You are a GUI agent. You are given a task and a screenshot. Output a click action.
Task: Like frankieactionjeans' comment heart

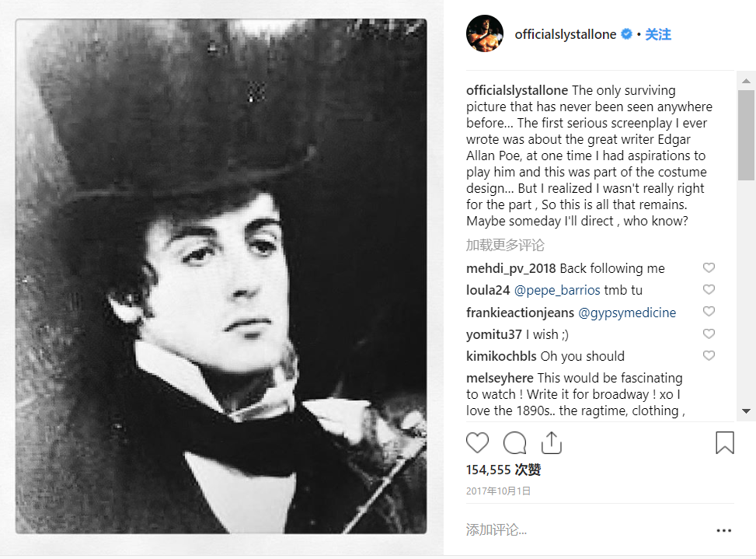click(x=709, y=312)
